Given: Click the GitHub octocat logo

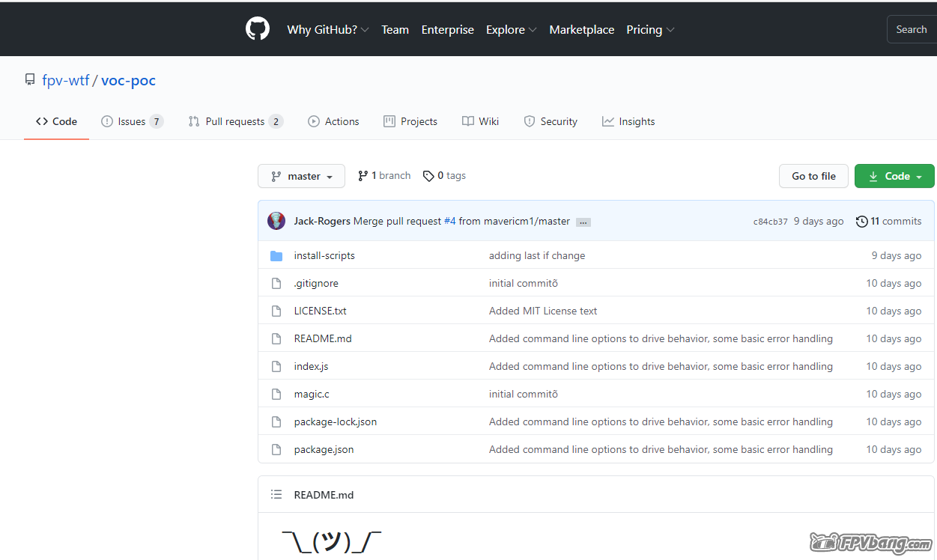Looking at the screenshot, I should point(257,29).
